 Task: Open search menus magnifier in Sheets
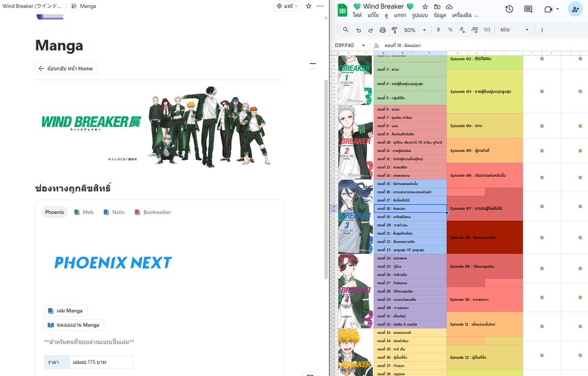pyautogui.click(x=345, y=30)
